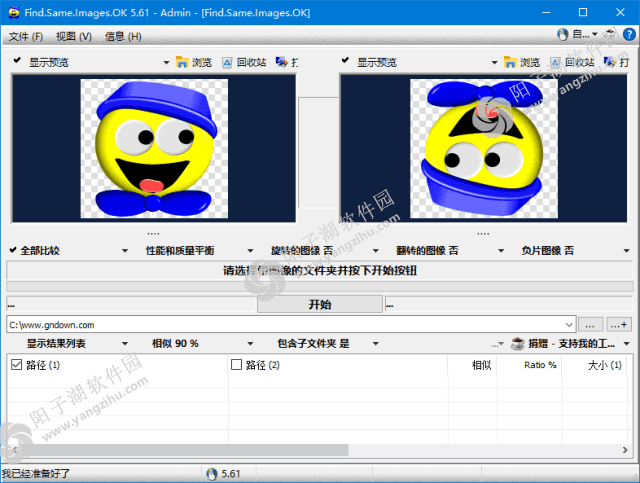Click left 浏览 folder icon
The height and width of the screenshot is (483, 640).
coord(182,62)
